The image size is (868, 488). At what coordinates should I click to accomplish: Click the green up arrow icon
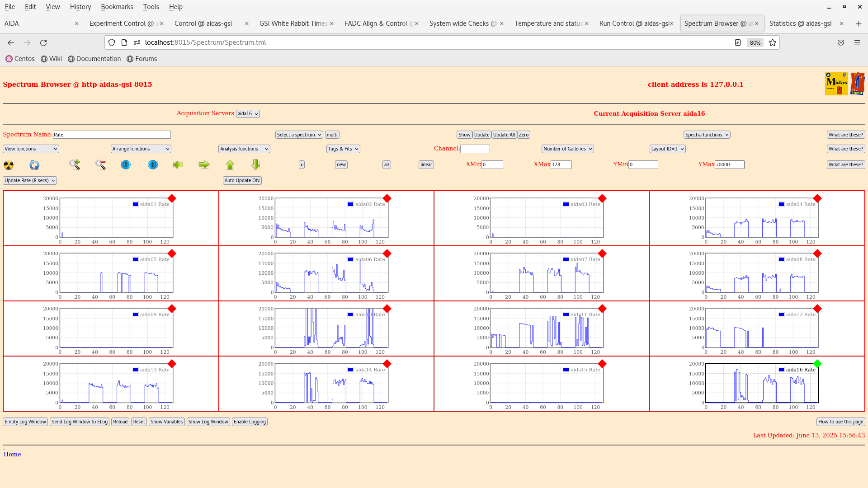tap(230, 165)
